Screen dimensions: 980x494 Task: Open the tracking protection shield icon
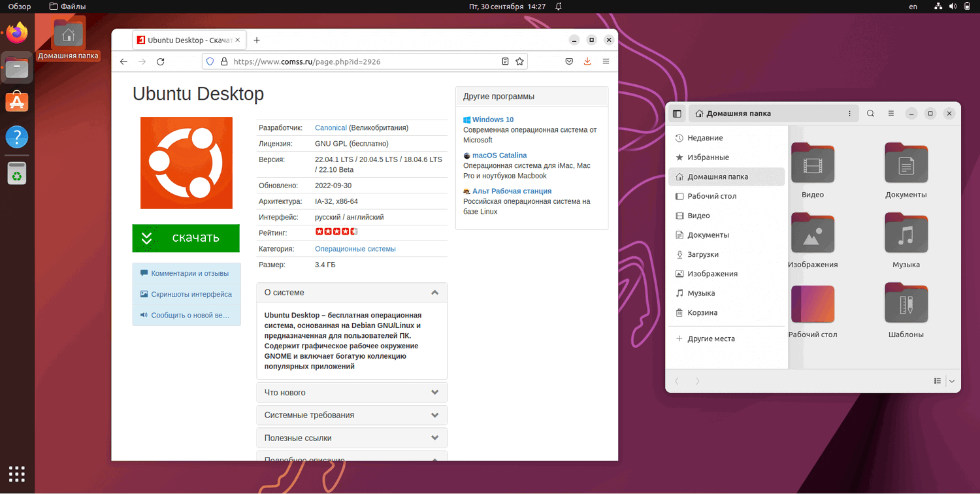[x=210, y=61]
